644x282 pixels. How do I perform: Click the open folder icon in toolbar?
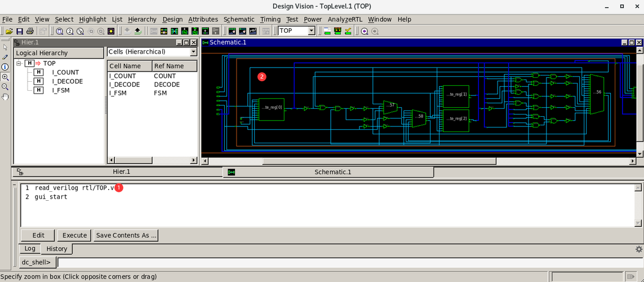(9, 31)
